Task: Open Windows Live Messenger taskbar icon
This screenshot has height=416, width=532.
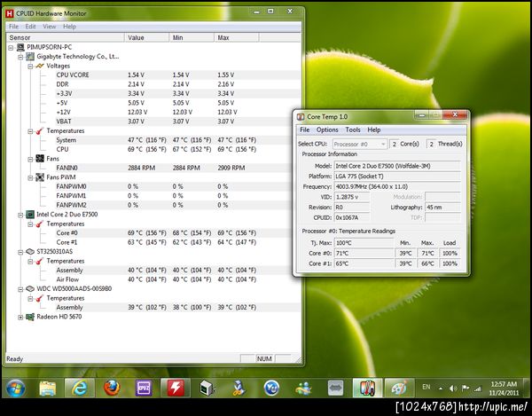Action: tap(303, 388)
